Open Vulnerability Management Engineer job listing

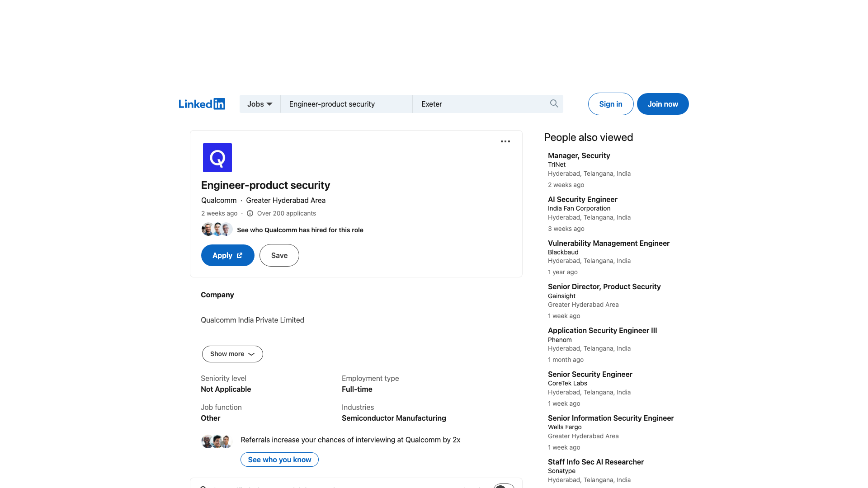pyautogui.click(x=609, y=243)
